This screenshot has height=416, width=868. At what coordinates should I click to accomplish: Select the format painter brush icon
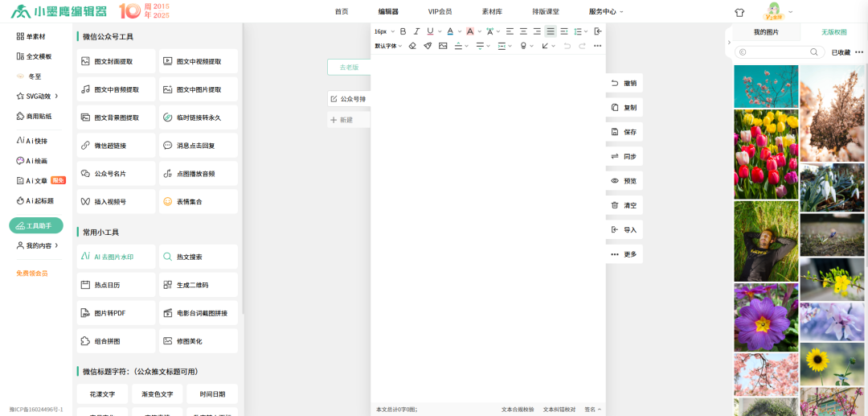(x=428, y=46)
